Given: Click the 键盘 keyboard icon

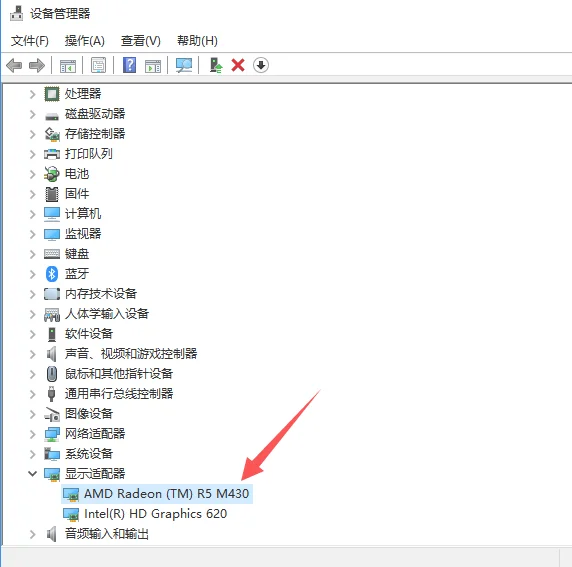Looking at the screenshot, I should click(x=52, y=254).
